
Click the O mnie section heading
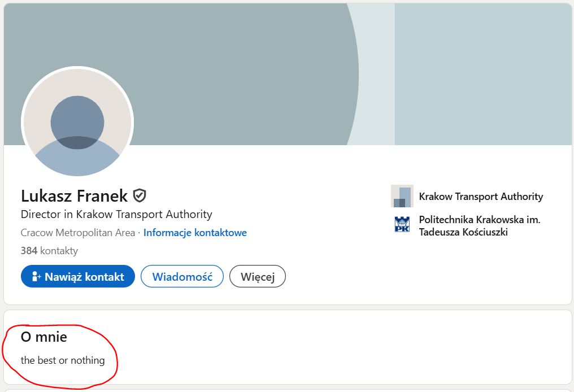point(44,337)
